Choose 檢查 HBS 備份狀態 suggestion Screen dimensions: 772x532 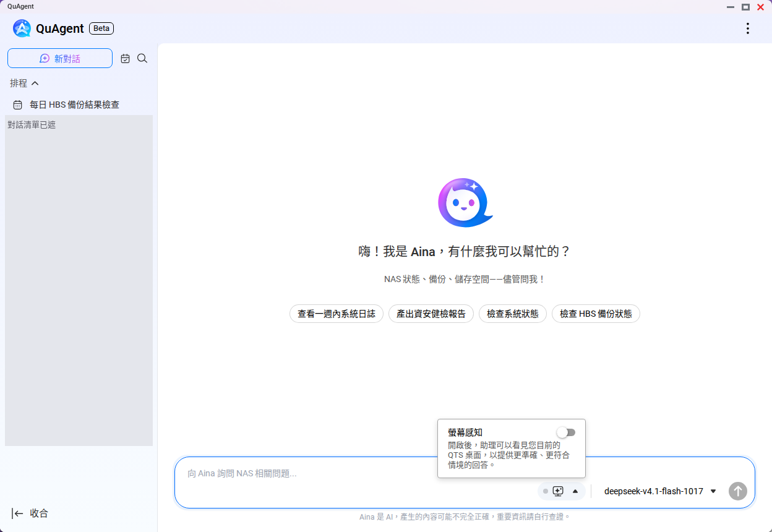596,314
